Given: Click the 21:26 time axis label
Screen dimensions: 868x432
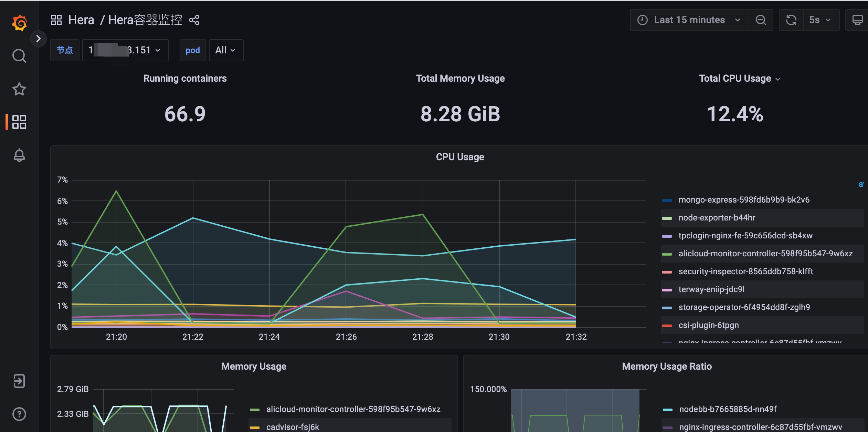Looking at the screenshot, I should pos(346,337).
